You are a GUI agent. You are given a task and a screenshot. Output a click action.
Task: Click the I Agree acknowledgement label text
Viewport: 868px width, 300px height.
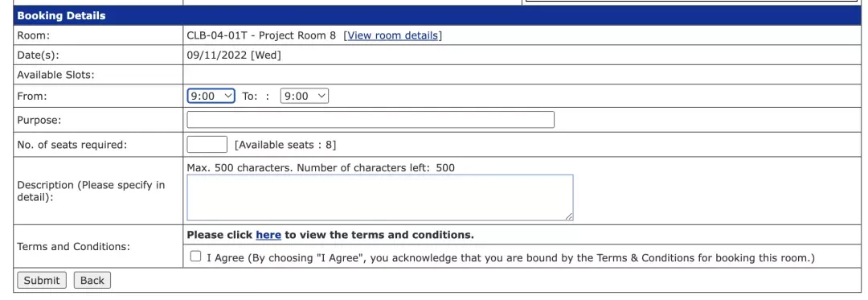click(x=510, y=258)
